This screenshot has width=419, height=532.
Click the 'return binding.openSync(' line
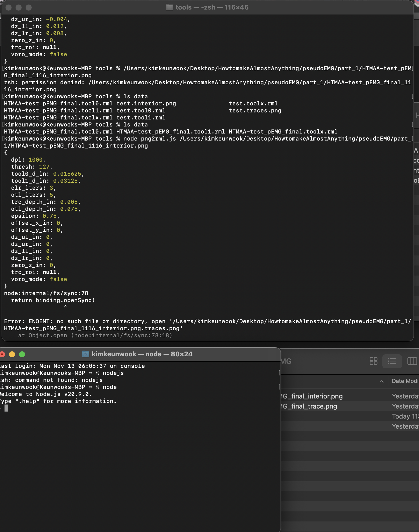coord(53,300)
